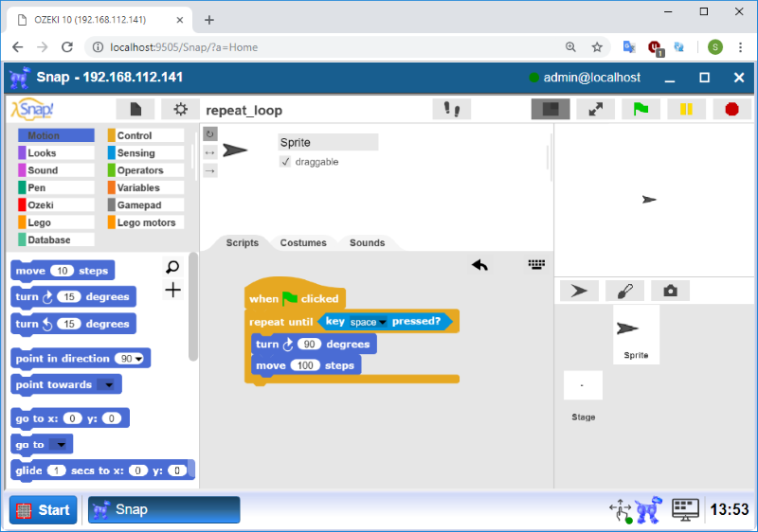Viewport: 758px width, 532px height.
Task: Open the Database block category
Action: (56, 239)
